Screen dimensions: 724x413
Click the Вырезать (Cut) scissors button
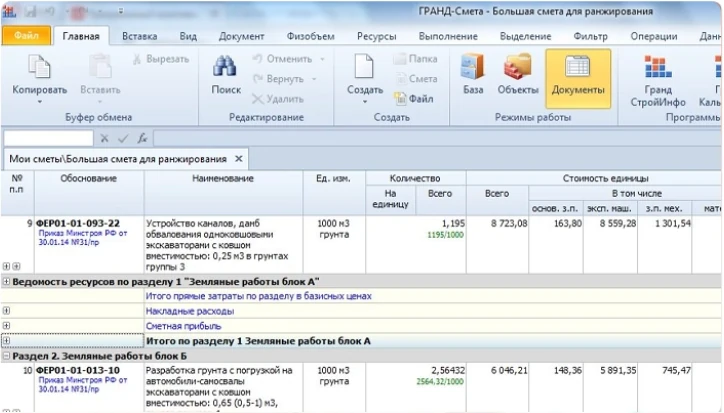(161, 59)
